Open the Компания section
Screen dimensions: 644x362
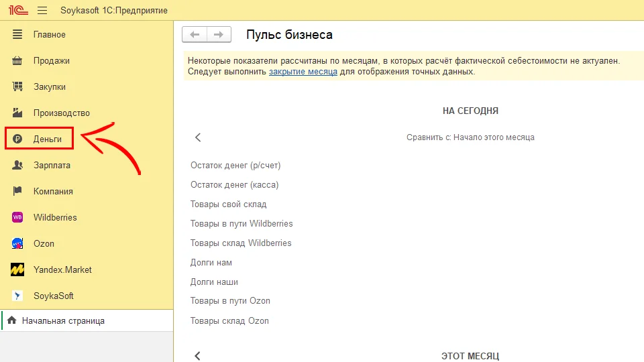click(x=53, y=191)
